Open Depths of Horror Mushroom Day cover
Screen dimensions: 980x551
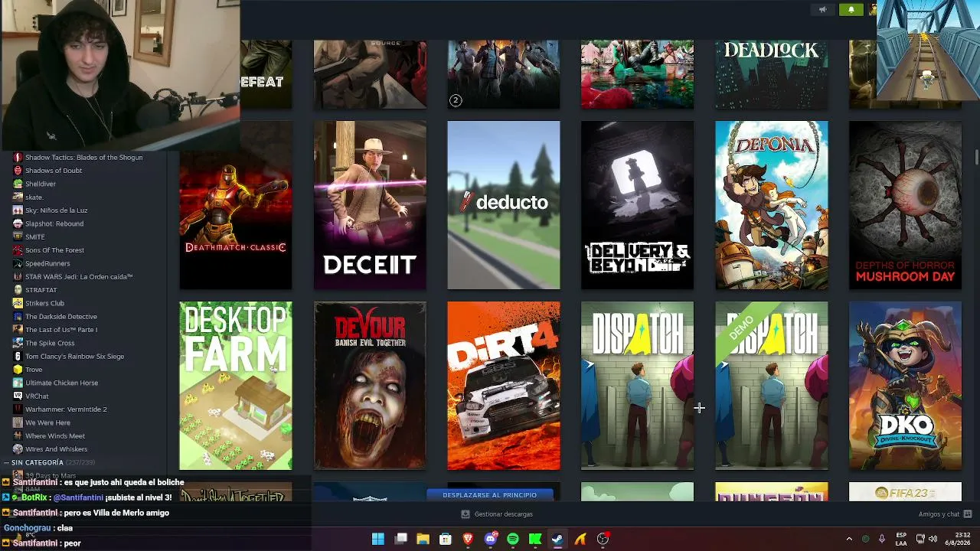(905, 205)
